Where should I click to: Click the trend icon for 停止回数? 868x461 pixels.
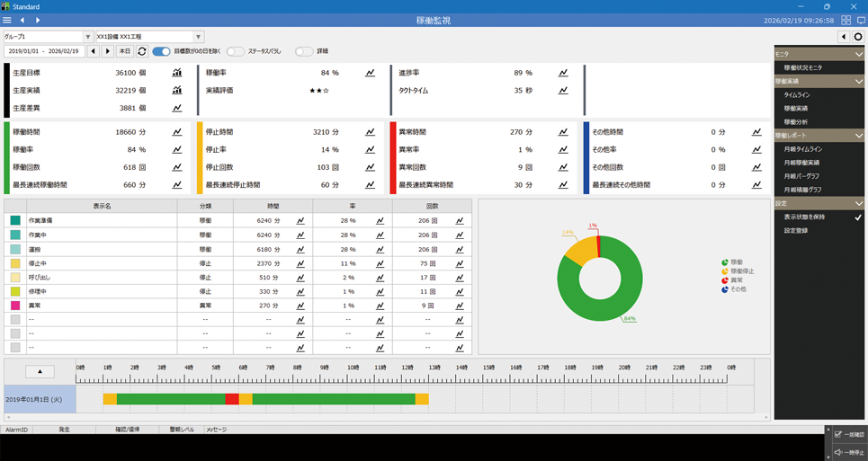370,167
